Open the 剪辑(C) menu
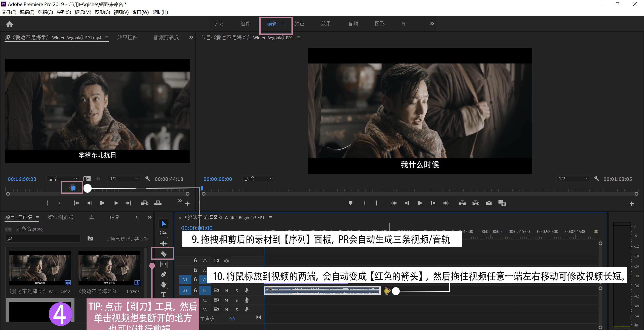The image size is (644, 330). [x=46, y=12]
